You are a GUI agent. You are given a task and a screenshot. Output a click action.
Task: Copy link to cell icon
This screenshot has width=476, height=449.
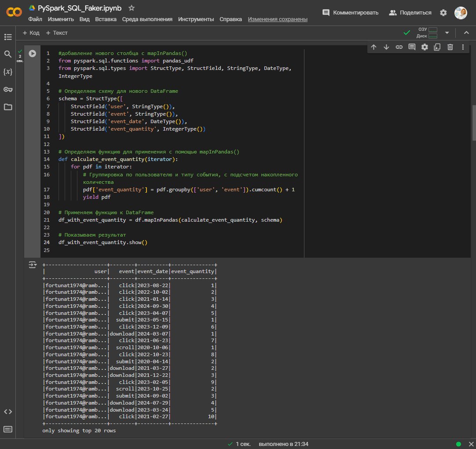click(x=399, y=47)
